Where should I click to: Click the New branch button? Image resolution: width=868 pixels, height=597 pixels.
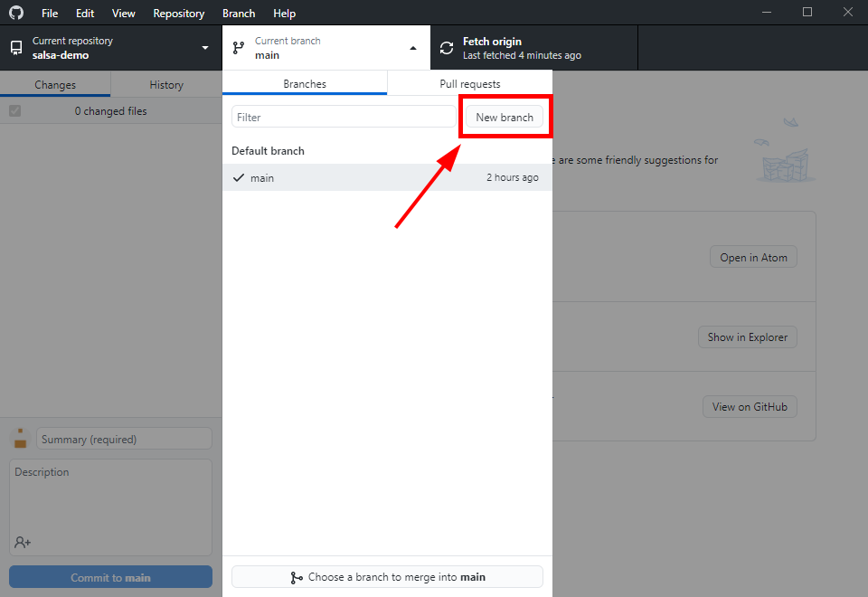(505, 117)
